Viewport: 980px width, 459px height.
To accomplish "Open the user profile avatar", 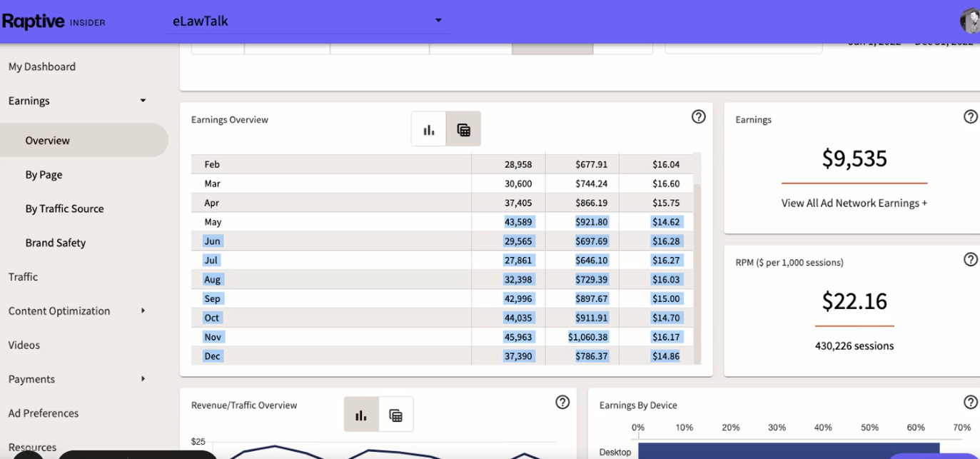I will pos(971,21).
